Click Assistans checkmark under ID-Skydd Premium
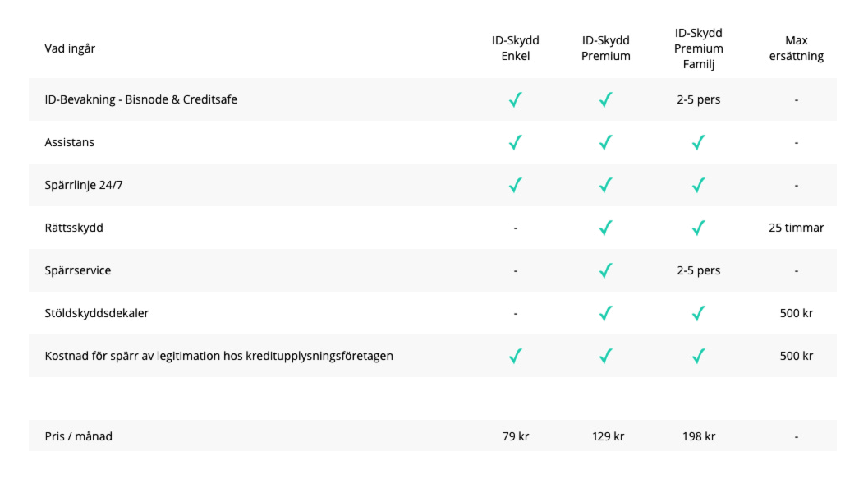 tap(606, 143)
